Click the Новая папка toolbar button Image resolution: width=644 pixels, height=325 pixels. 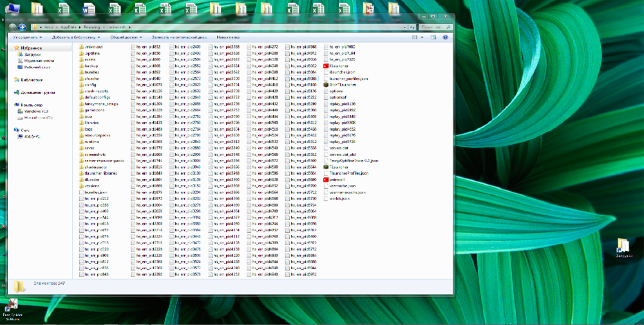228,37
